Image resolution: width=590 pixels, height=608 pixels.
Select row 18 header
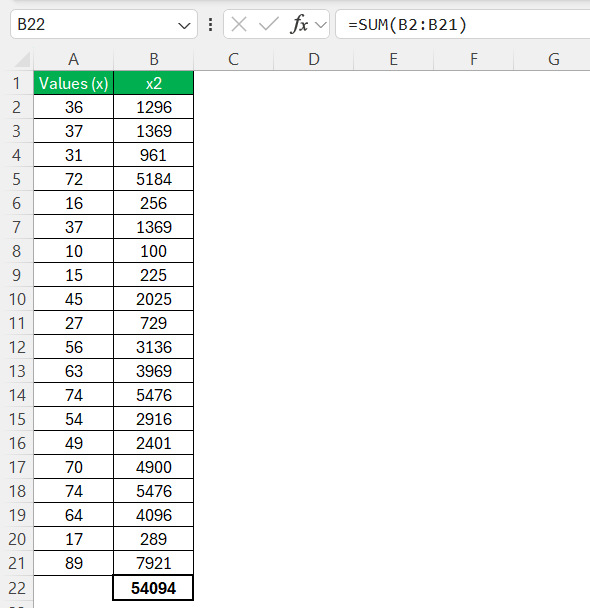click(x=17, y=491)
